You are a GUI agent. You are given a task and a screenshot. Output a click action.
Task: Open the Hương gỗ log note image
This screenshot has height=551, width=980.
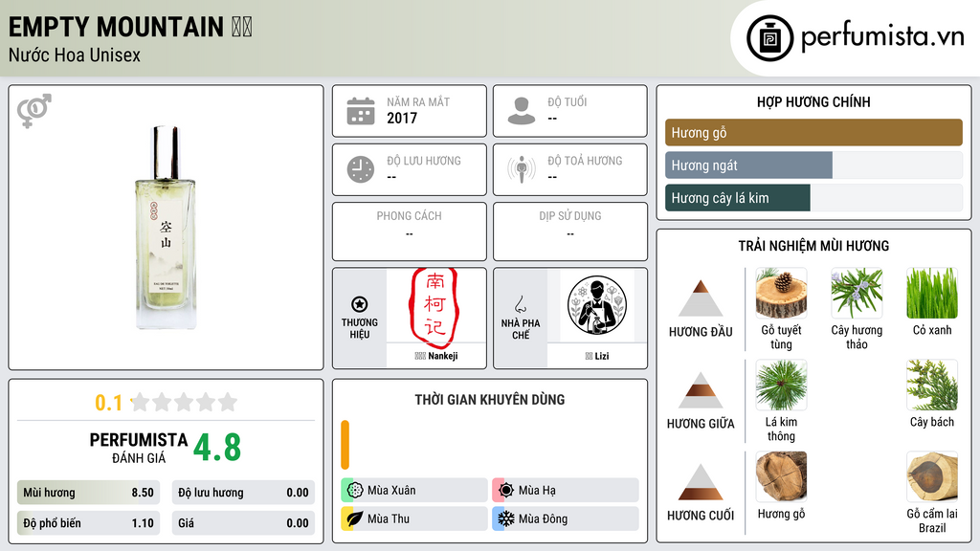781,476
